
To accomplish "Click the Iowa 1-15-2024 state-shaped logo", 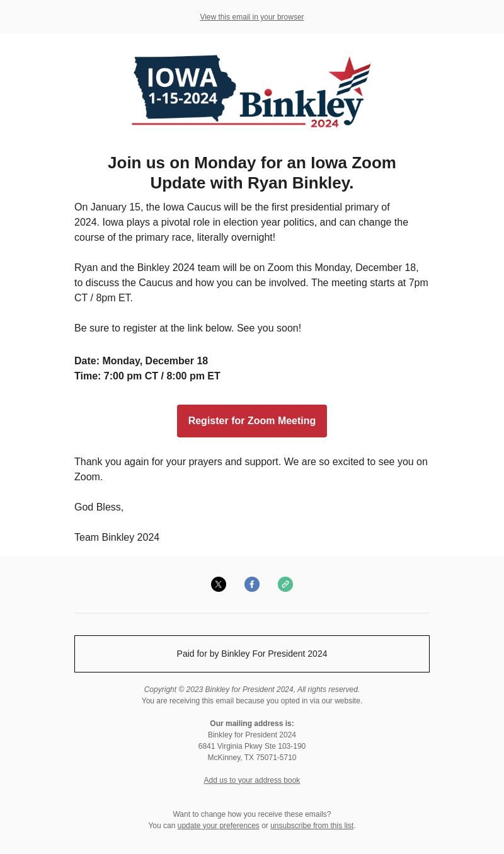I will tap(184, 88).
